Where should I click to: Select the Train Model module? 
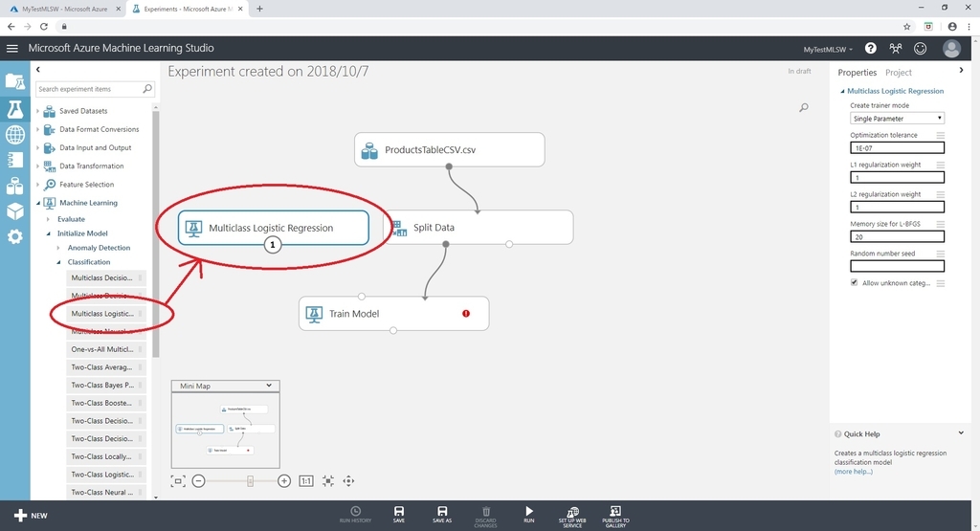pyautogui.click(x=393, y=314)
